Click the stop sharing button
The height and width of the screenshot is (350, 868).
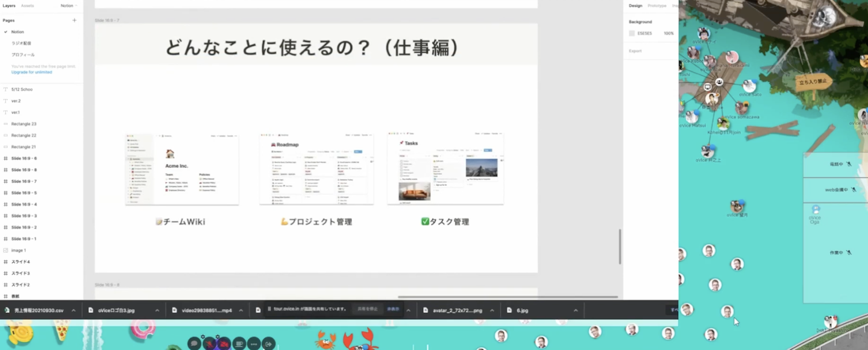pos(366,309)
